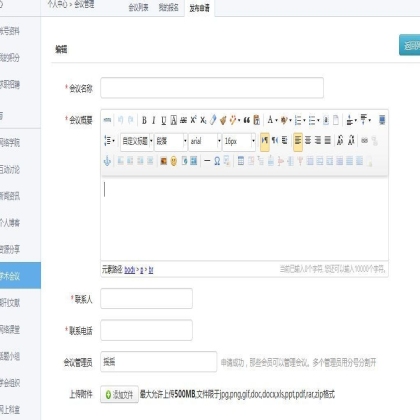Toggle italic text formatting

pyautogui.click(x=154, y=120)
